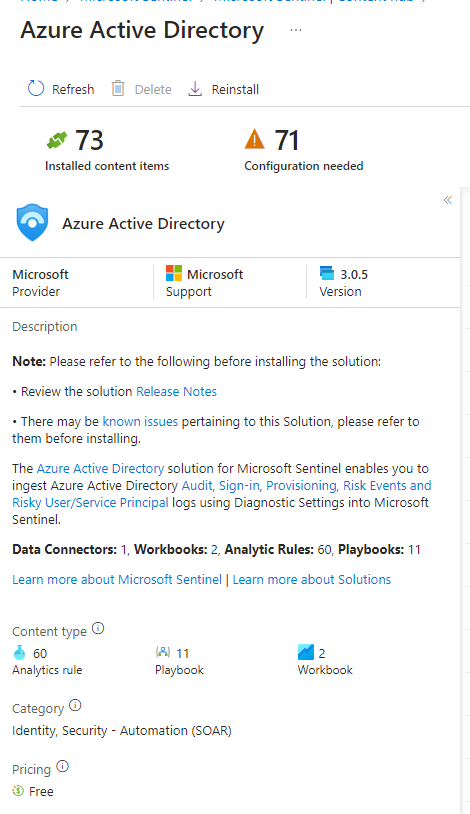Open the Provisioning logs link

point(301,485)
